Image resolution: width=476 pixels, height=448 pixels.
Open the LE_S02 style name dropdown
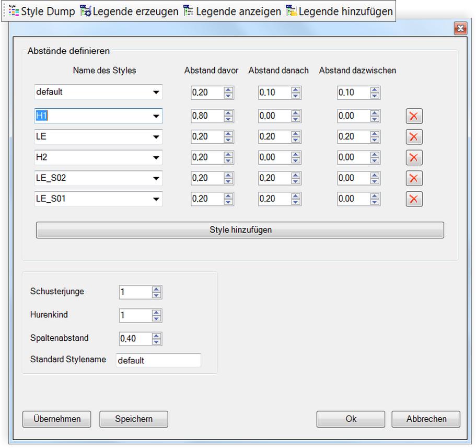pos(156,178)
